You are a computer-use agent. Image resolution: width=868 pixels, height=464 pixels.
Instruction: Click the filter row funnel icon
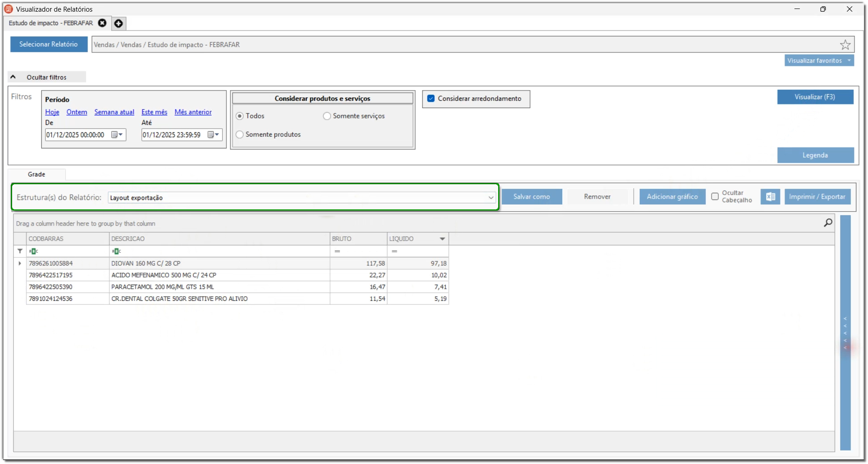pos(20,251)
